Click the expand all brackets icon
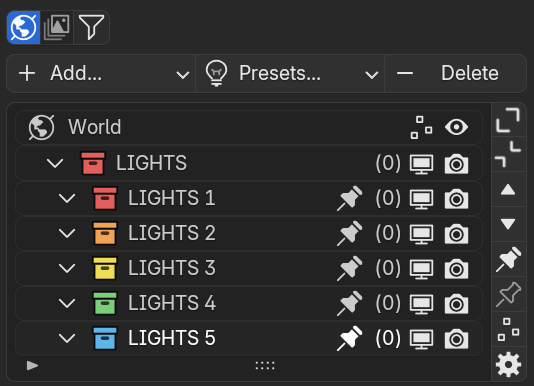534x386 pixels. coord(508,120)
